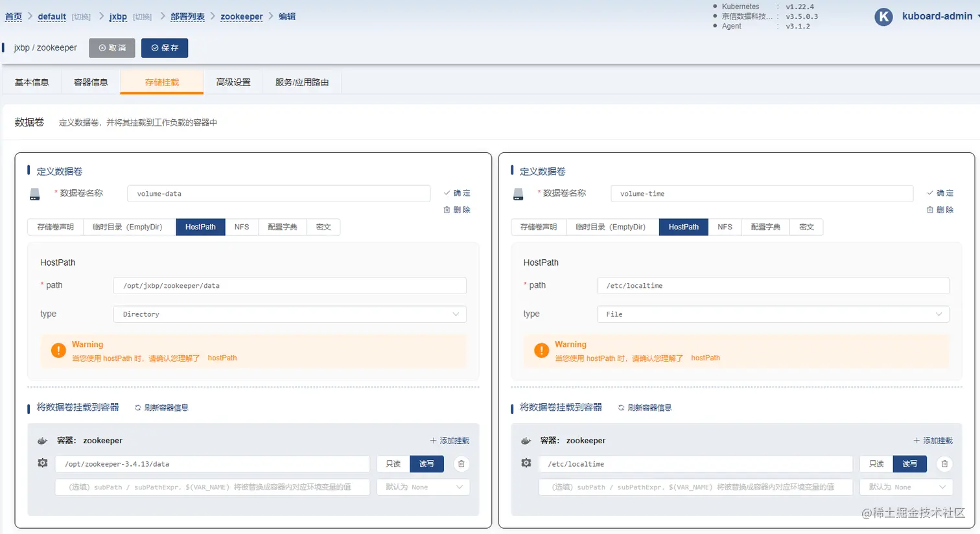The height and width of the screenshot is (534, 980).
Task: Delete the volume-data volume with 删除
Action: (x=457, y=210)
